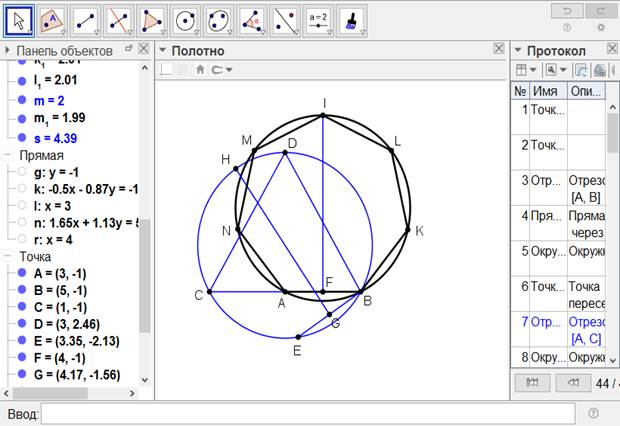This screenshot has height=426, width=620.
Task: Toggle style bar arrow of Протокол
Action: [518, 50]
